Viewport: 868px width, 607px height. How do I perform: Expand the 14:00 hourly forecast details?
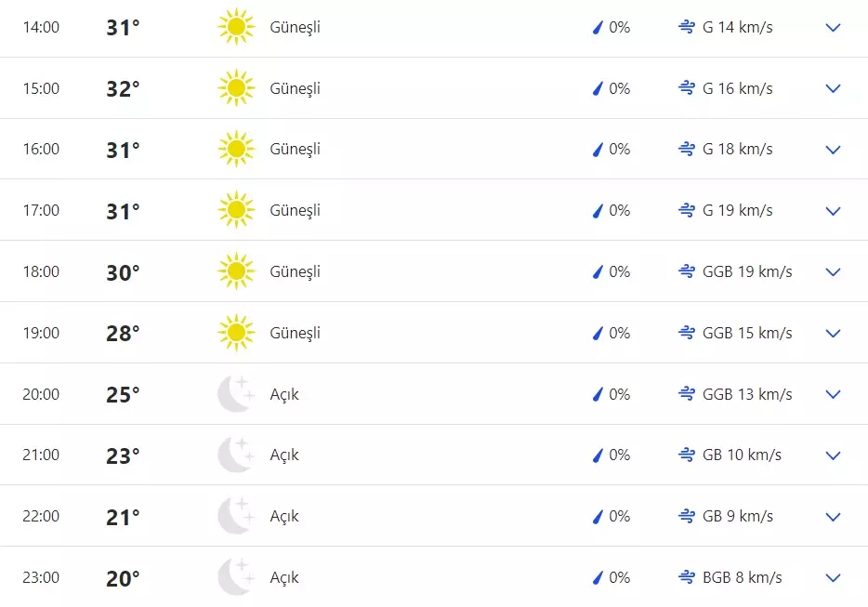(833, 28)
